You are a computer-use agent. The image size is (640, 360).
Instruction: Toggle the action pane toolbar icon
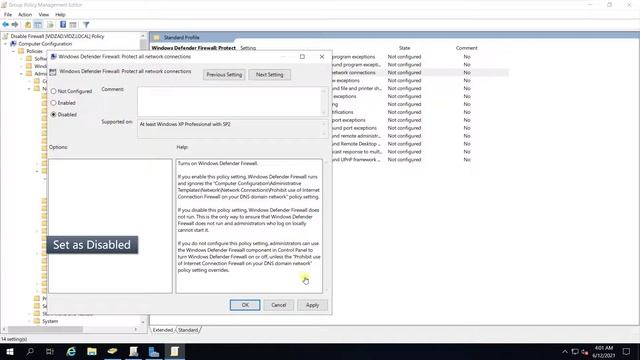(73, 25)
